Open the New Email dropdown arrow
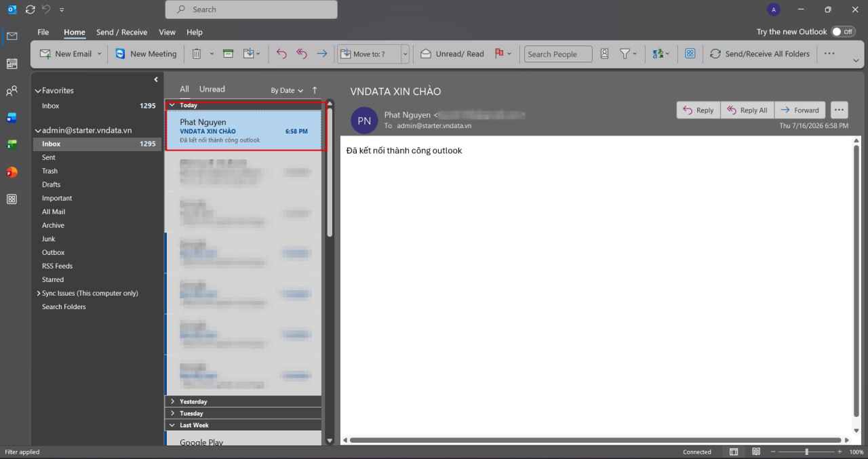The height and width of the screenshot is (459, 868). click(x=99, y=54)
